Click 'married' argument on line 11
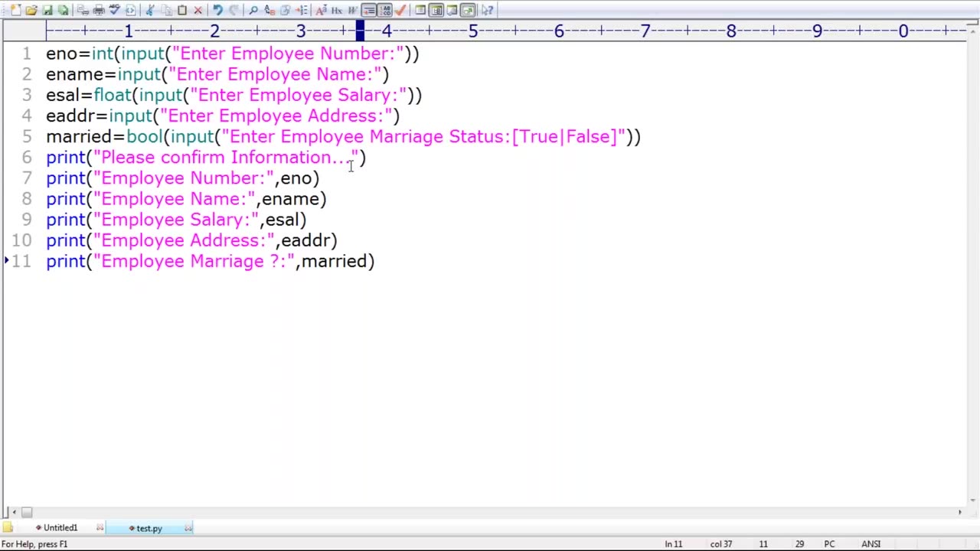Image resolution: width=980 pixels, height=551 pixels. [x=334, y=261]
